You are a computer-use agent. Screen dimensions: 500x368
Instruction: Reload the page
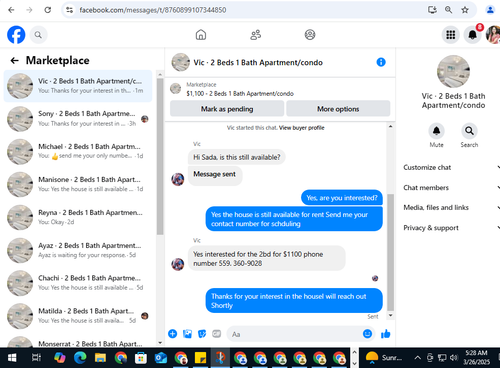point(48,10)
